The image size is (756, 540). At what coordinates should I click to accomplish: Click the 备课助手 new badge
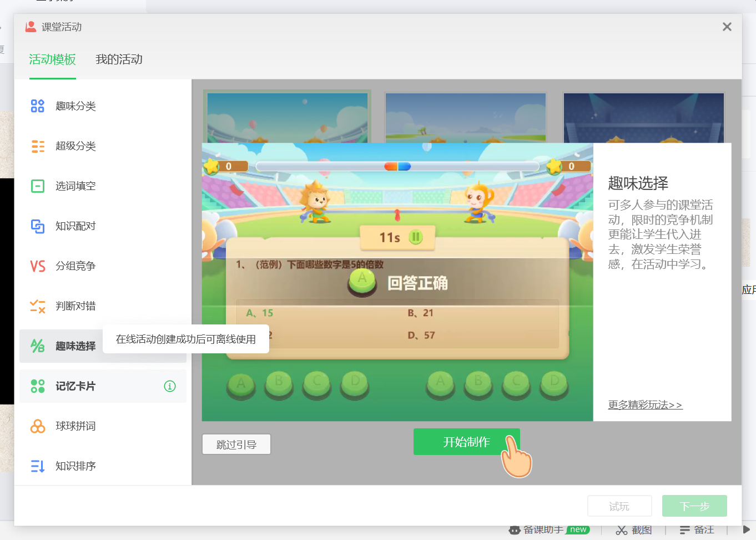coord(578,529)
